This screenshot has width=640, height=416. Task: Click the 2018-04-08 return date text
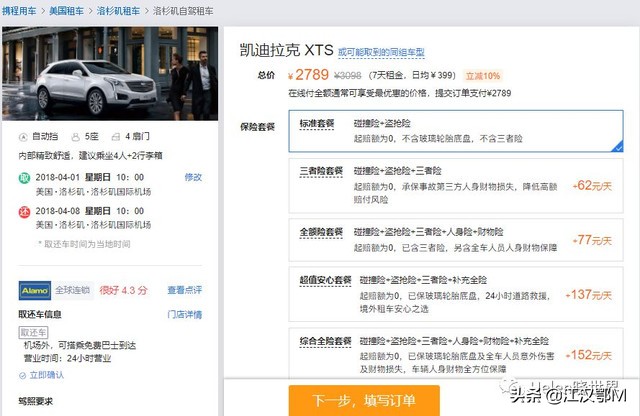(58, 211)
